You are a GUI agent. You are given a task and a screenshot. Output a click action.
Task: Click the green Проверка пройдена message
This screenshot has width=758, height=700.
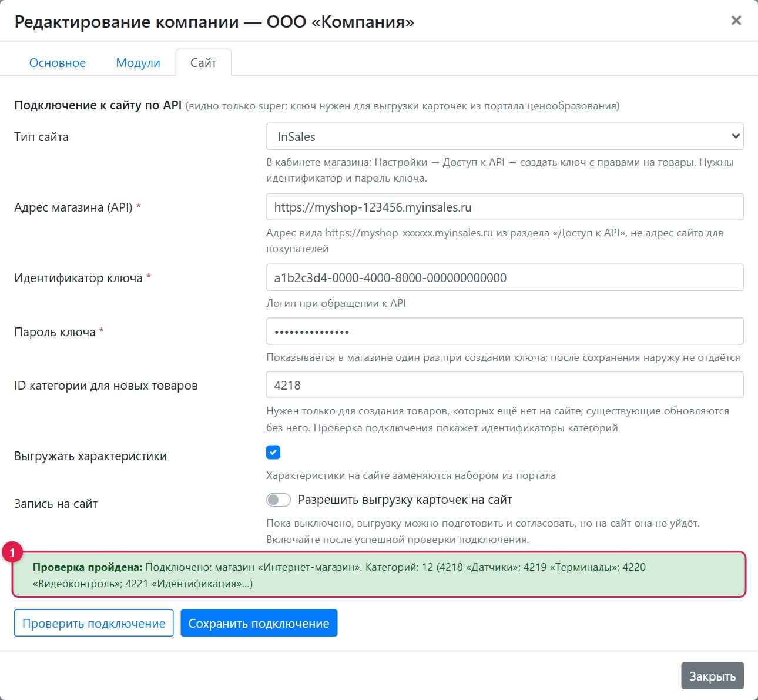(x=379, y=575)
